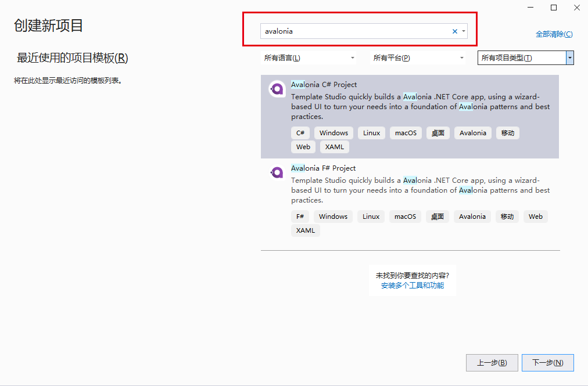The width and height of the screenshot is (588, 386).
Task: Click the 下一步(N) button
Action: coord(548,363)
